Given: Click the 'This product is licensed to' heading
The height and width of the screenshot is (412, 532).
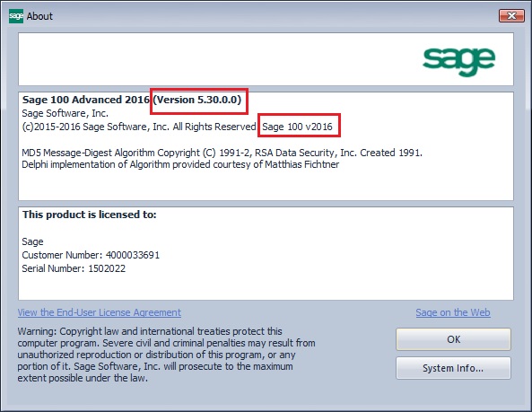Looking at the screenshot, I should [x=90, y=215].
